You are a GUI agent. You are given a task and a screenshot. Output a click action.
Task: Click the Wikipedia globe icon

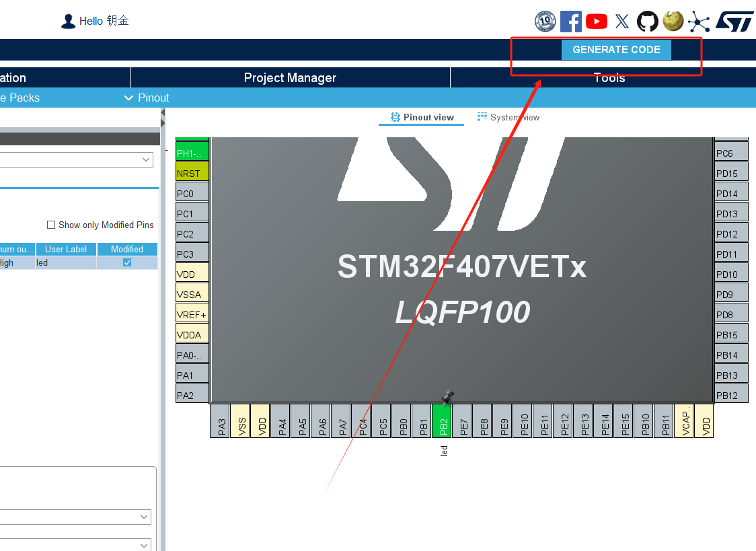[673, 22]
